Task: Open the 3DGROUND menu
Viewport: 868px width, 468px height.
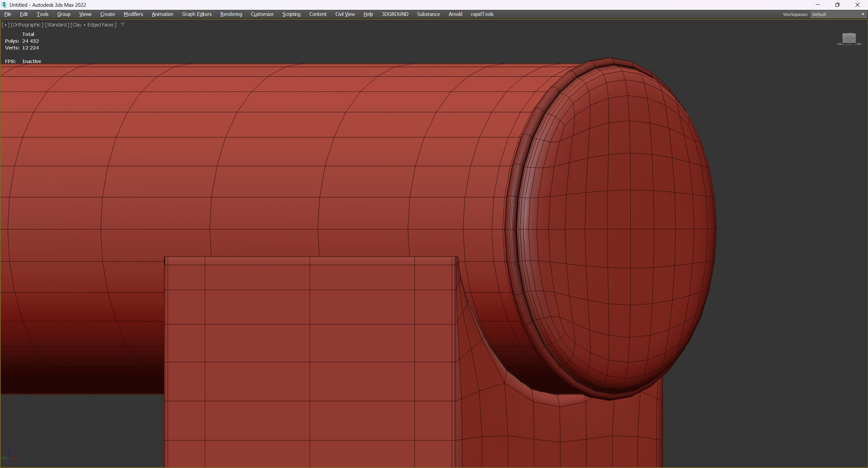Action: [x=395, y=14]
